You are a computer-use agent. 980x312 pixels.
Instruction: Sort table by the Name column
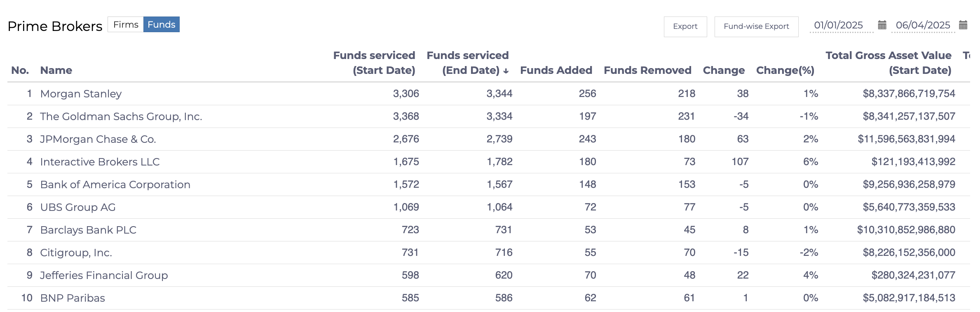pos(56,70)
